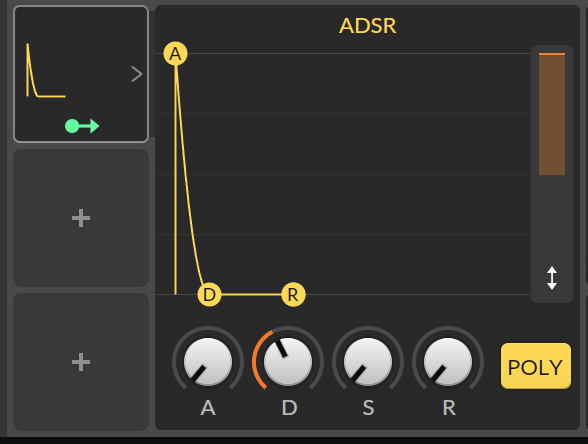Toggle the POLY mode button
This screenshot has width=588, height=444.
[x=536, y=366]
